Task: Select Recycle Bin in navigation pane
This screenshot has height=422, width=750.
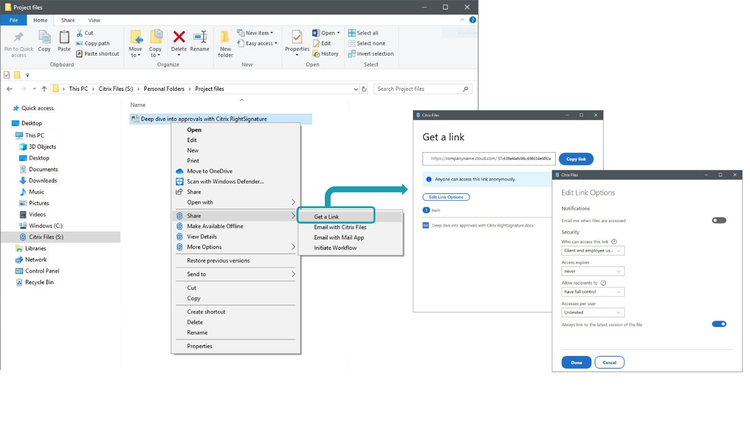Action: click(x=34, y=282)
